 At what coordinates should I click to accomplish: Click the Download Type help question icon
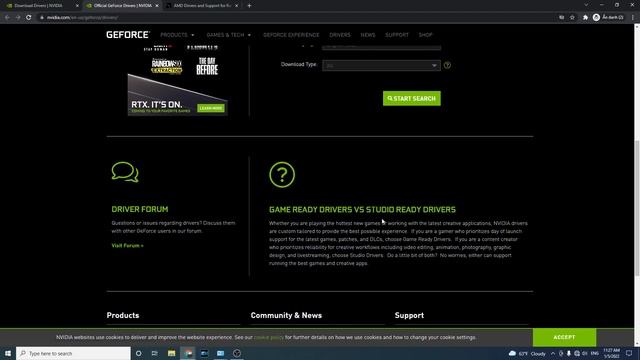coord(447,65)
